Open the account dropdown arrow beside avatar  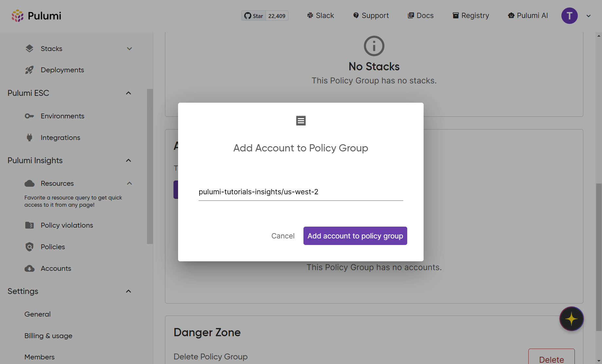click(588, 16)
